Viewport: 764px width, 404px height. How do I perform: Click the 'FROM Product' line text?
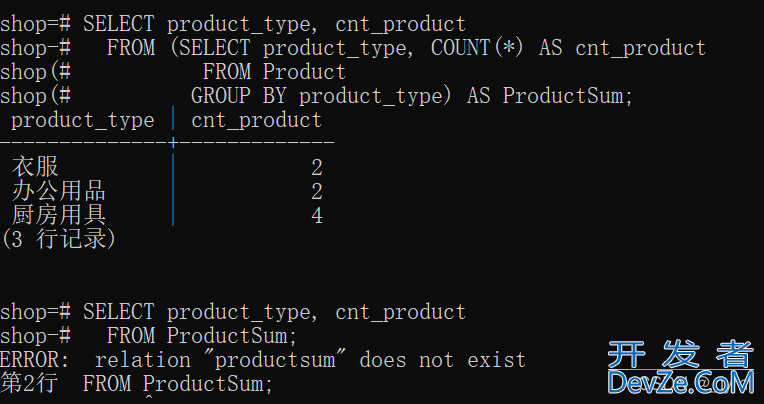click(274, 72)
